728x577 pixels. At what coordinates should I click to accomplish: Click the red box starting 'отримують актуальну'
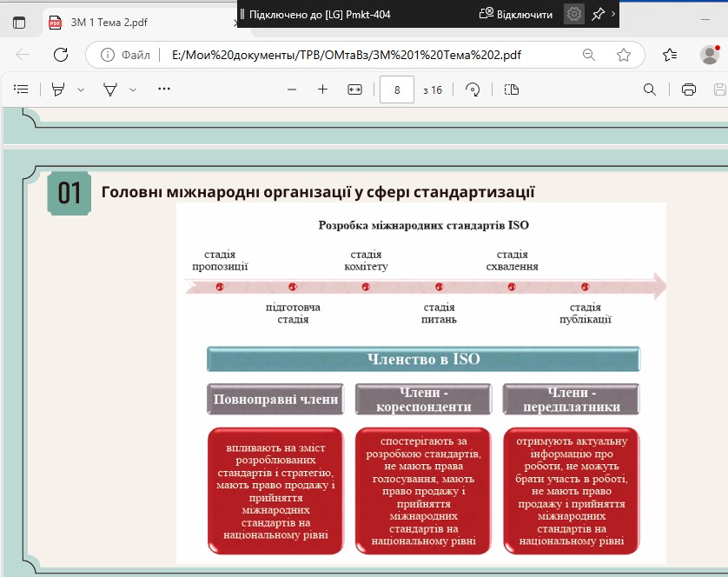[x=571, y=491]
